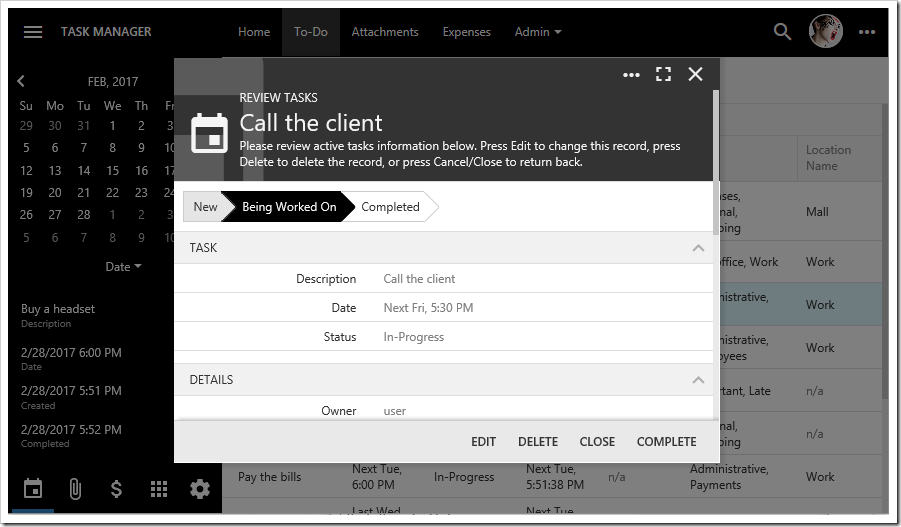Click the Status value In-Progress

(x=414, y=337)
